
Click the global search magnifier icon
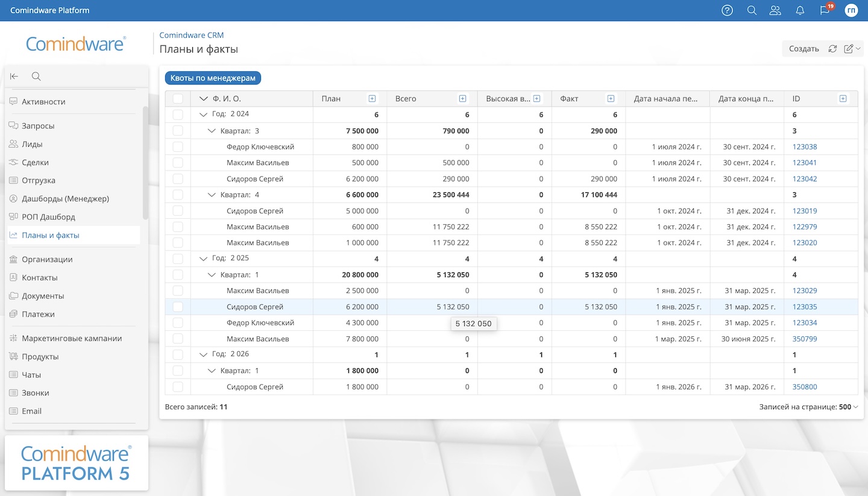(x=752, y=10)
